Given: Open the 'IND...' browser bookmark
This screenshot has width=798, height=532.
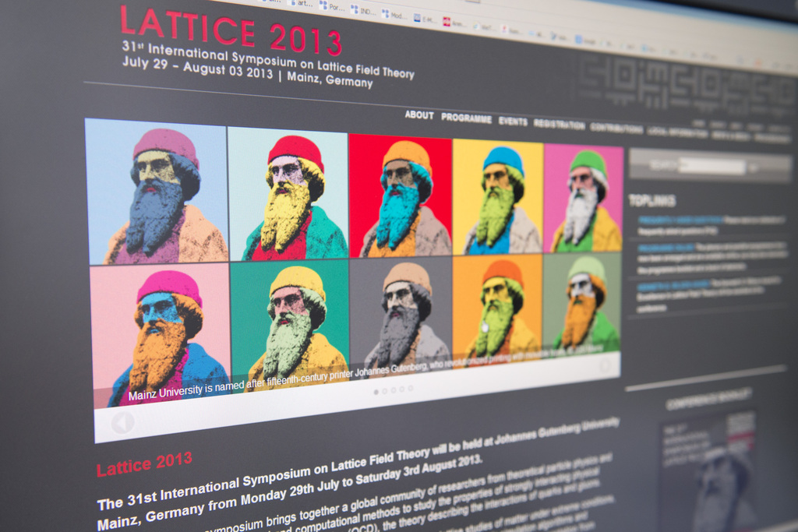Looking at the screenshot, I should (x=363, y=10).
